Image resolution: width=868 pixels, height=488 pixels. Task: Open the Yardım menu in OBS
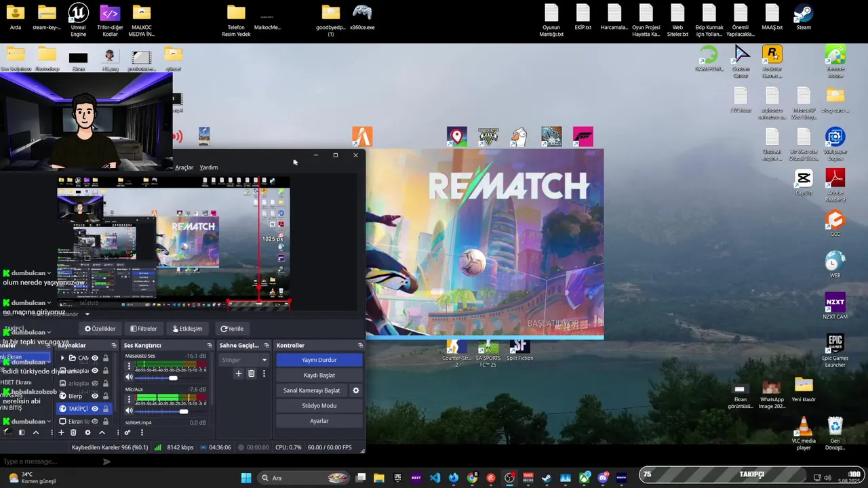pos(209,167)
